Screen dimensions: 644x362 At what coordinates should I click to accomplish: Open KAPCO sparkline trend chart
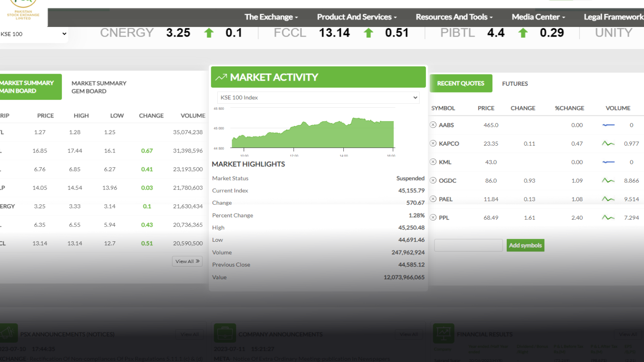pyautogui.click(x=608, y=143)
